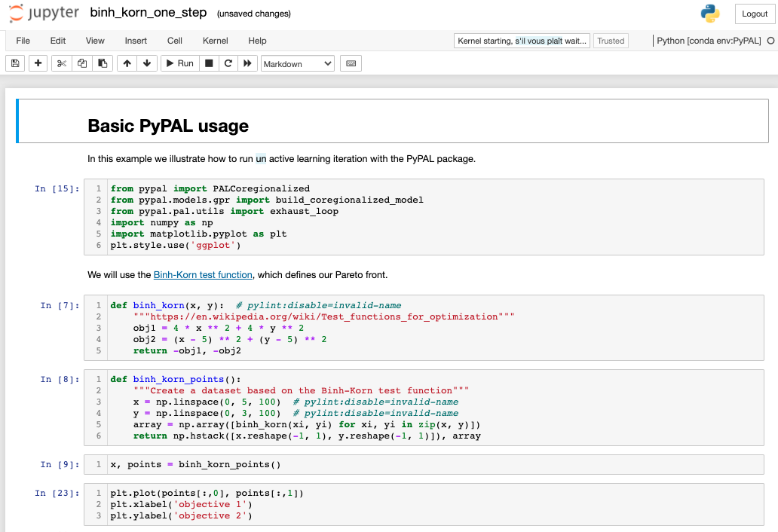The width and height of the screenshot is (778, 532).
Task: Open the command palette keyboard icon
Action: click(351, 63)
